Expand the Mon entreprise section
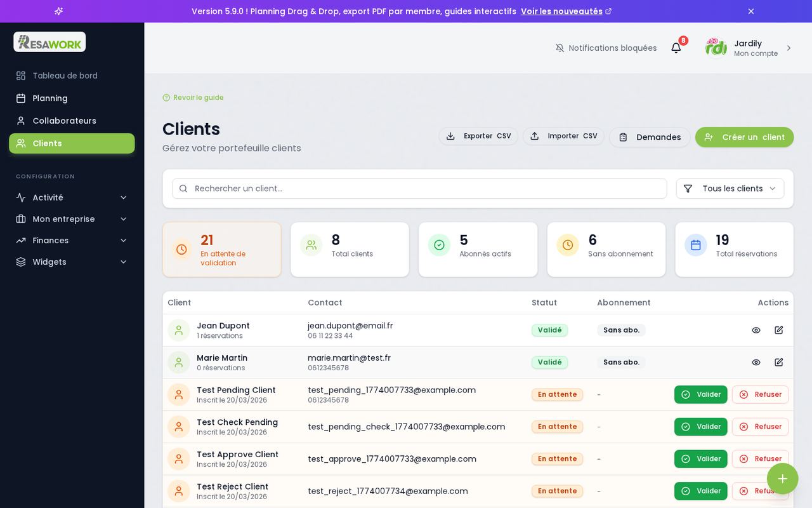 click(72, 219)
